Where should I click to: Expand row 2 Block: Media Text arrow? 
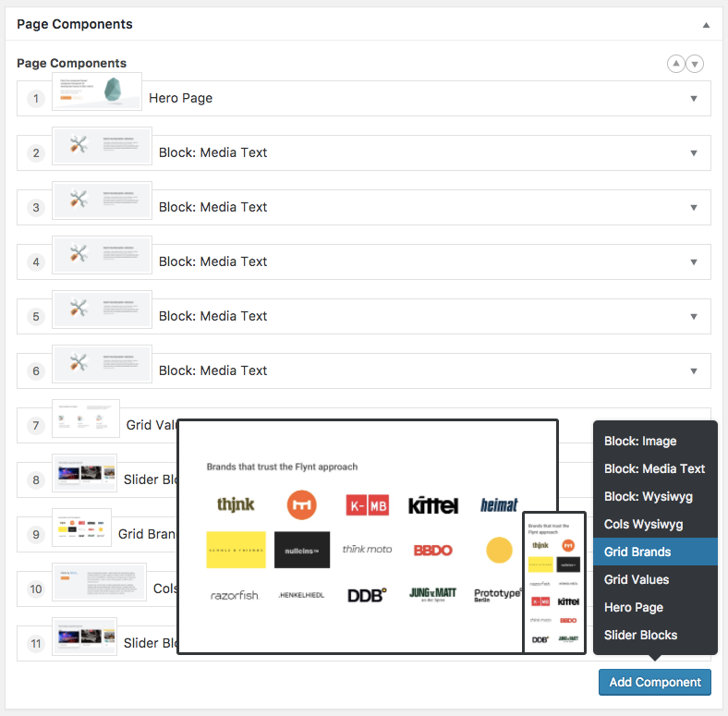(x=694, y=153)
